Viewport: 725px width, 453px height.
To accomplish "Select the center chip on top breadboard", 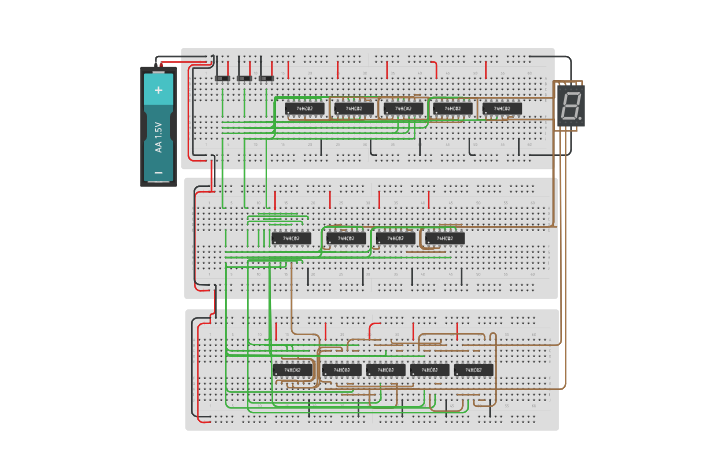I will 403,108.
